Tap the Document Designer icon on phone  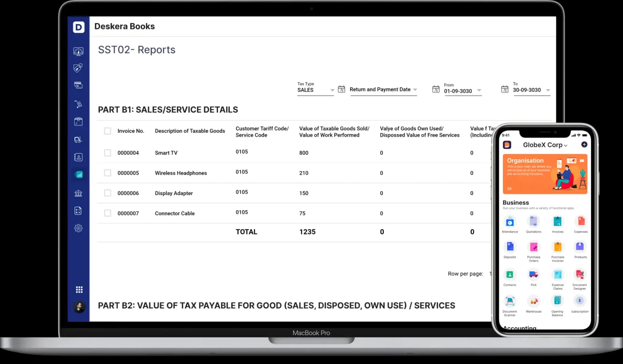click(x=580, y=275)
